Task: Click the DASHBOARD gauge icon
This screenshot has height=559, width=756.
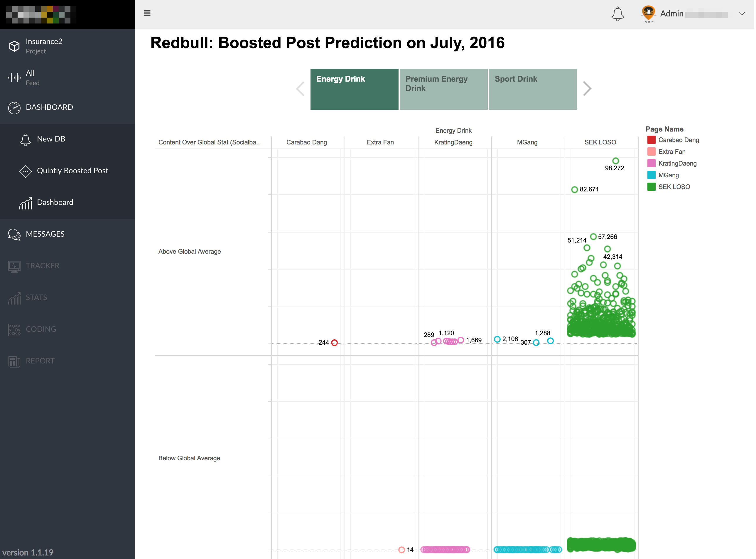Action: [14, 108]
